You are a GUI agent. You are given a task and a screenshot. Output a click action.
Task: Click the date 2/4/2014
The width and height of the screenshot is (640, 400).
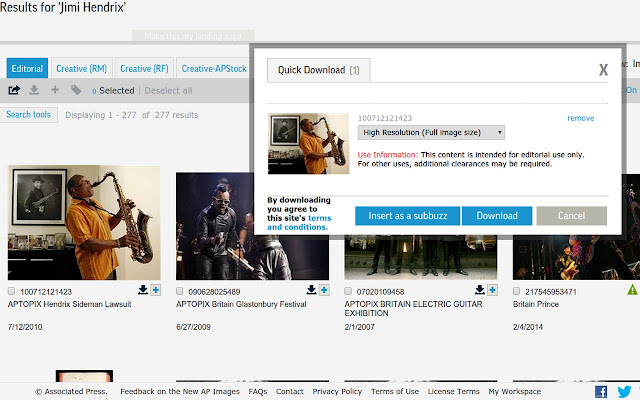coord(527,327)
